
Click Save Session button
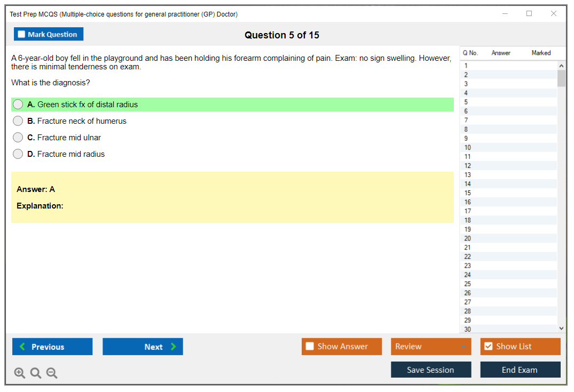click(431, 370)
